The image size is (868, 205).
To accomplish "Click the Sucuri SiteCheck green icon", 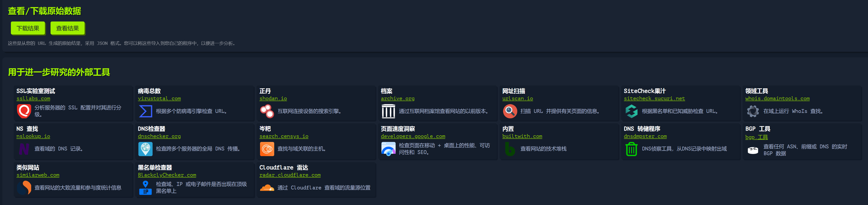I will tap(631, 111).
